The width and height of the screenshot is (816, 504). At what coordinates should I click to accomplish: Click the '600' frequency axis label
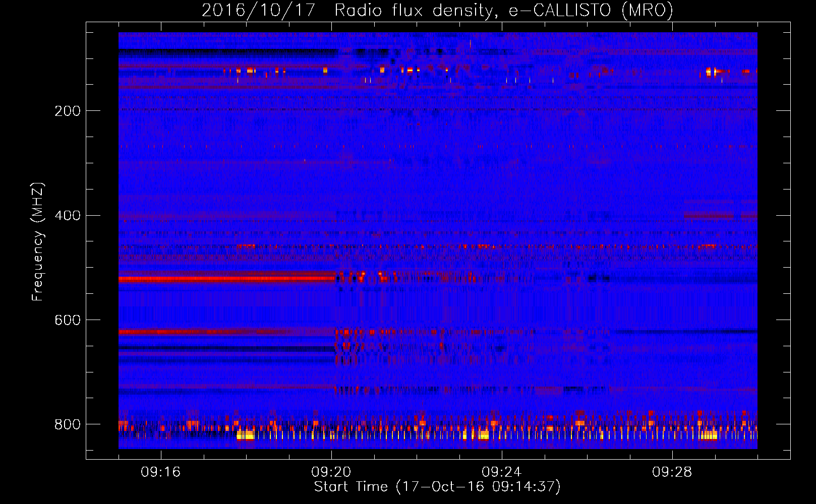click(67, 321)
